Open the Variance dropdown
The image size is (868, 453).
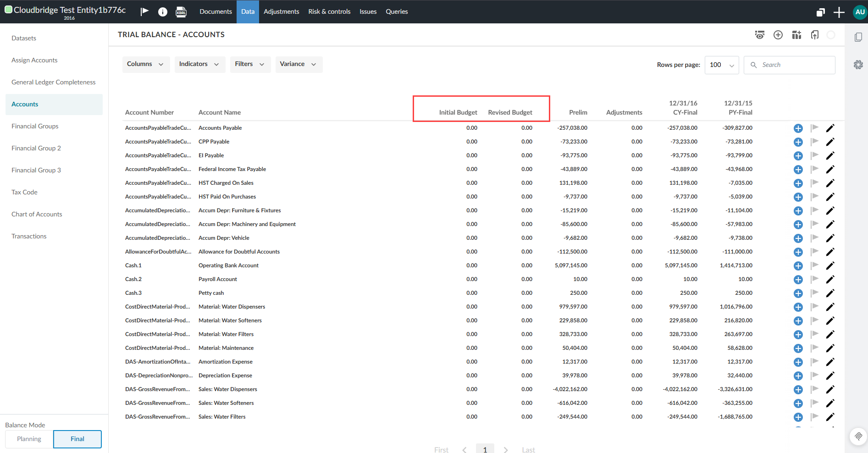click(x=299, y=64)
